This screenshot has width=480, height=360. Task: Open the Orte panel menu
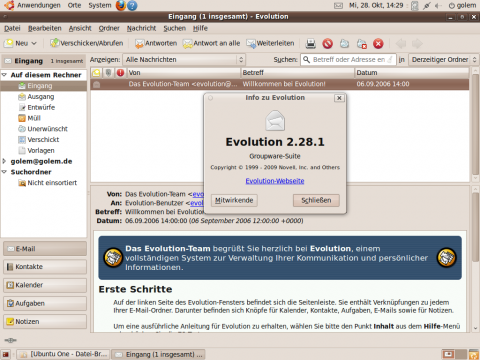coord(74,5)
